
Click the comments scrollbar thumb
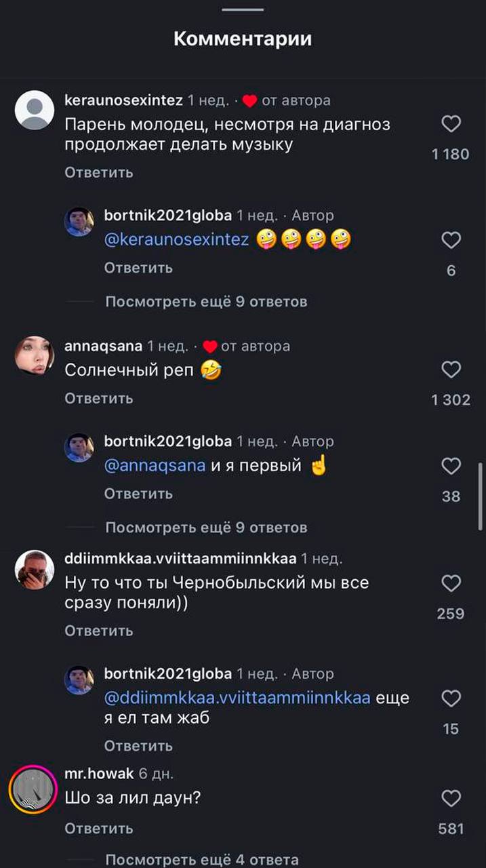(481, 496)
